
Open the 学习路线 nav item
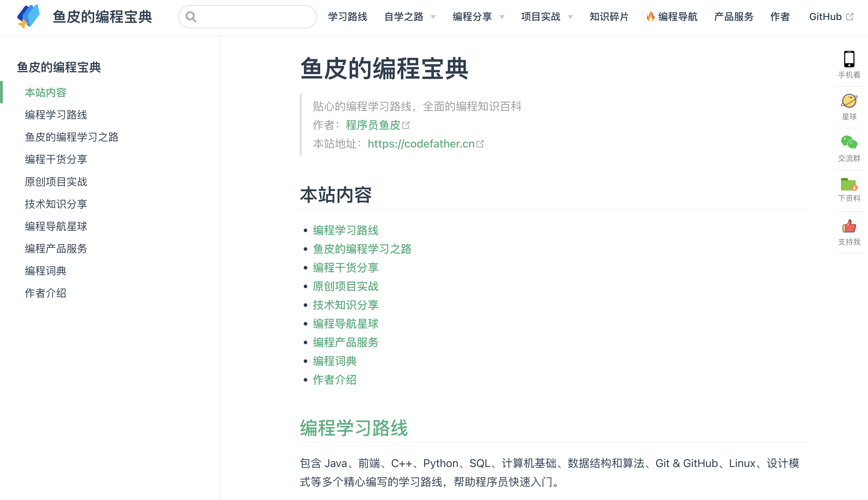(x=347, y=16)
